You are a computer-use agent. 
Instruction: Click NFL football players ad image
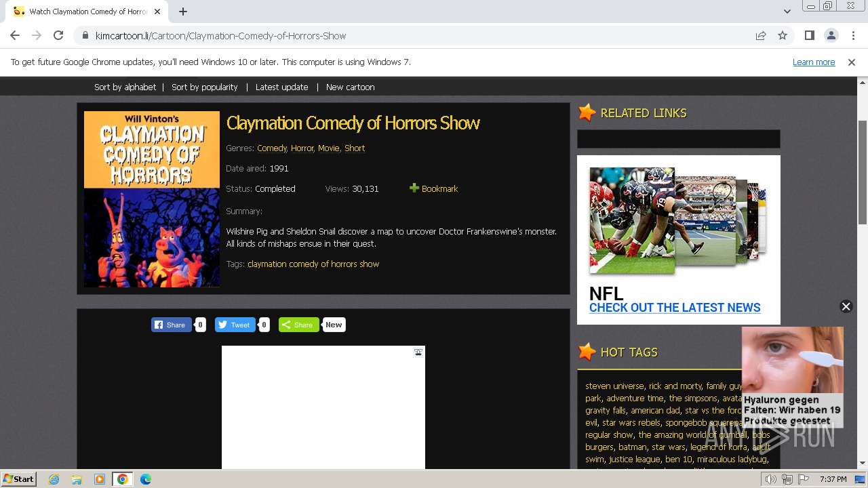632,220
